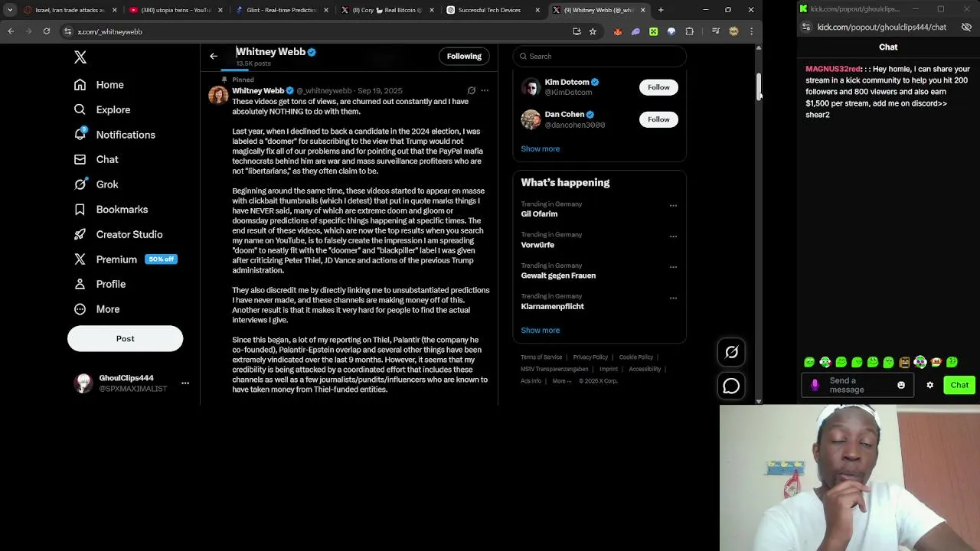
Task: Click Show more under who to follow
Action: tap(541, 148)
